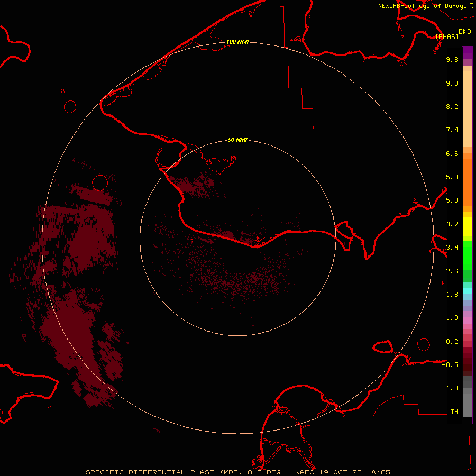Click the 19 OCT 25 18:05 timestamp
This screenshot has width=476, height=476.
[x=354, y=472]
